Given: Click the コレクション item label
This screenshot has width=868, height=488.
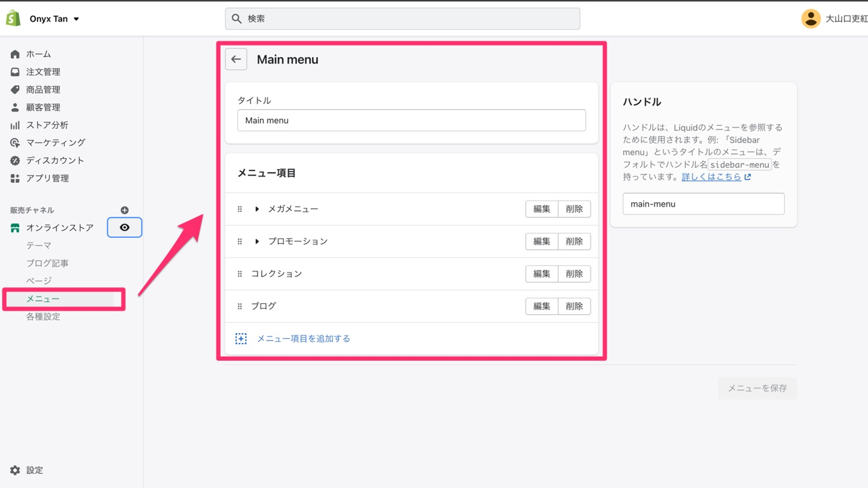Looking at the screenshot, I should [x=276, y=274].
